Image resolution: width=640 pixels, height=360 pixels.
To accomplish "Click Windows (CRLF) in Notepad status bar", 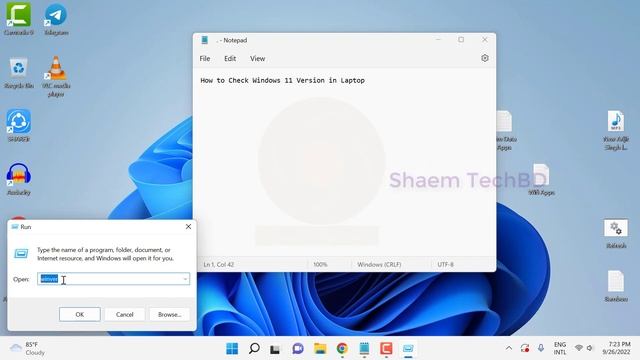I will point(379,264).
